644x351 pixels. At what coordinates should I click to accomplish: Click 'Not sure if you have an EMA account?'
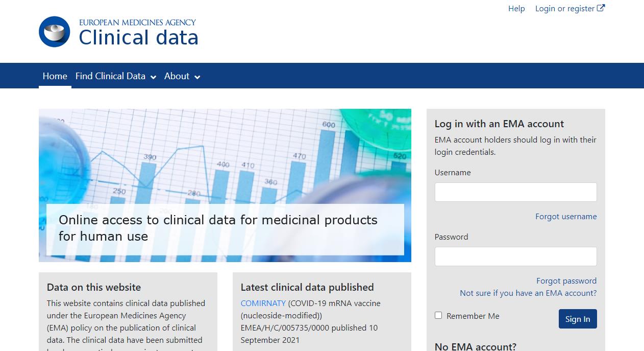[528, 293]
